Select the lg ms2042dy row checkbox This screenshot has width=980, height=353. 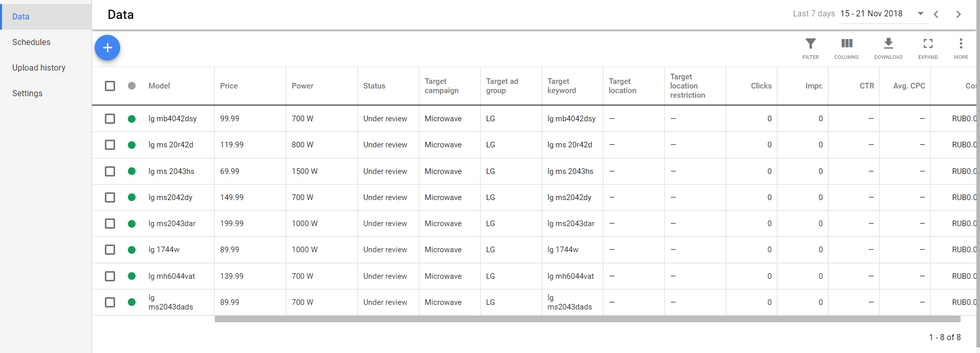point(110,197)
